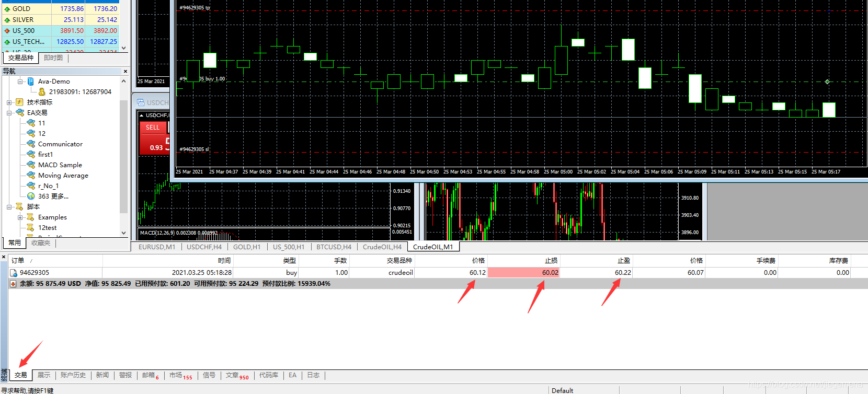This screenshot has height=394, width=868.
Task: Click the US_TECH symbol arrow icon
Action: pyautogui.click(x=7, y=42)
